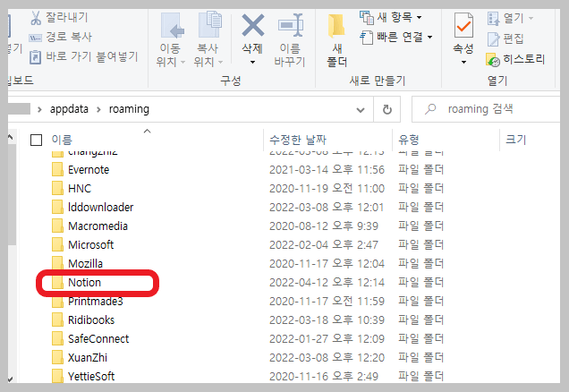Expand the chevron before roaming breadcrumb
The image size is (569, 392).
98,109
